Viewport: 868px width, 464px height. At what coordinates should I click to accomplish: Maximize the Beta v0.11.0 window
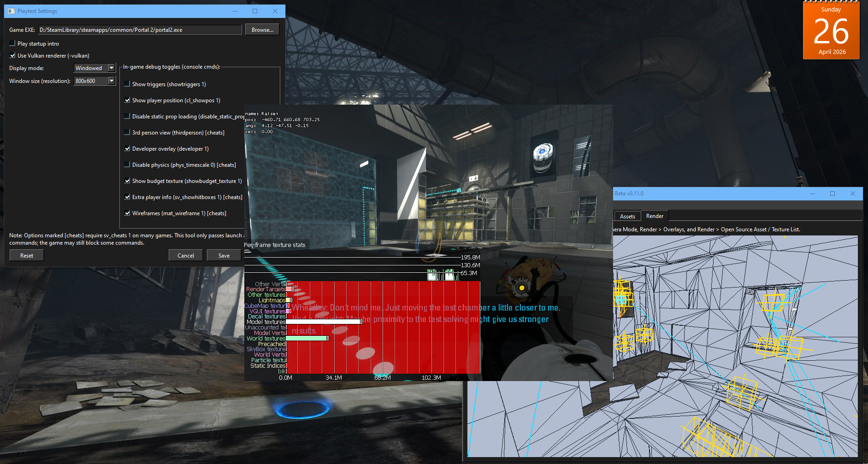[833, 194]
